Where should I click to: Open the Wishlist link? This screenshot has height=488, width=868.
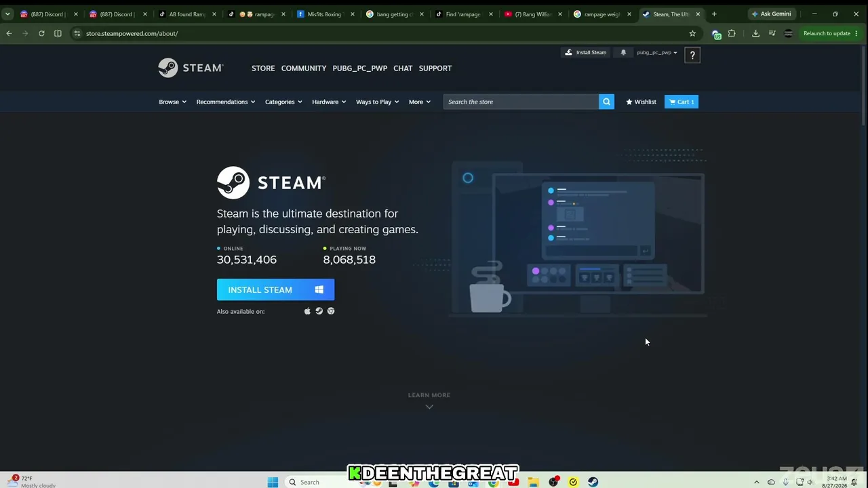(x=641, y=102)
